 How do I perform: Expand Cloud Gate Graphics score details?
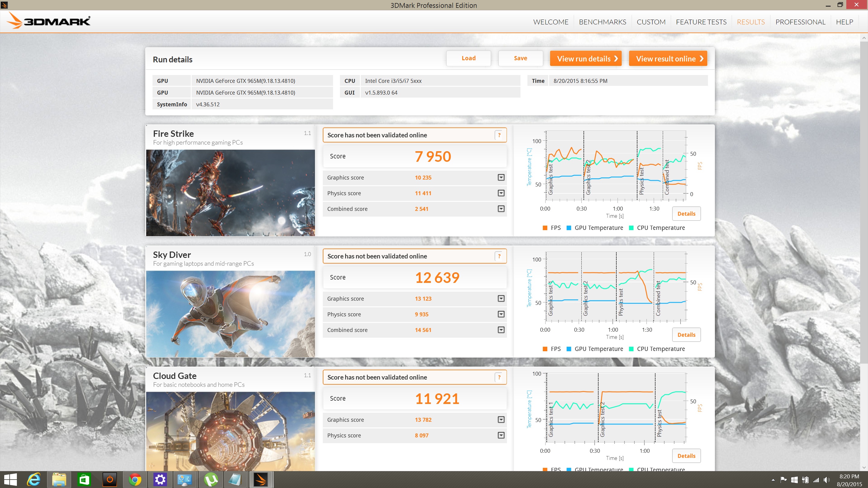tap(501, 420)
